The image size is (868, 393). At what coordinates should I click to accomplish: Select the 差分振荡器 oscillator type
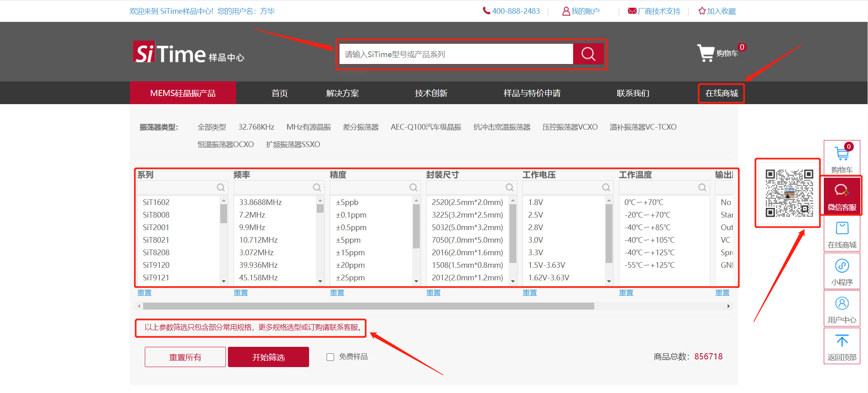coord(361,127)
